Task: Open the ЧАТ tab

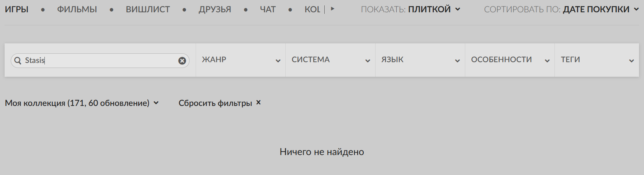Action: pyautogui.click(x=268, y=9)
